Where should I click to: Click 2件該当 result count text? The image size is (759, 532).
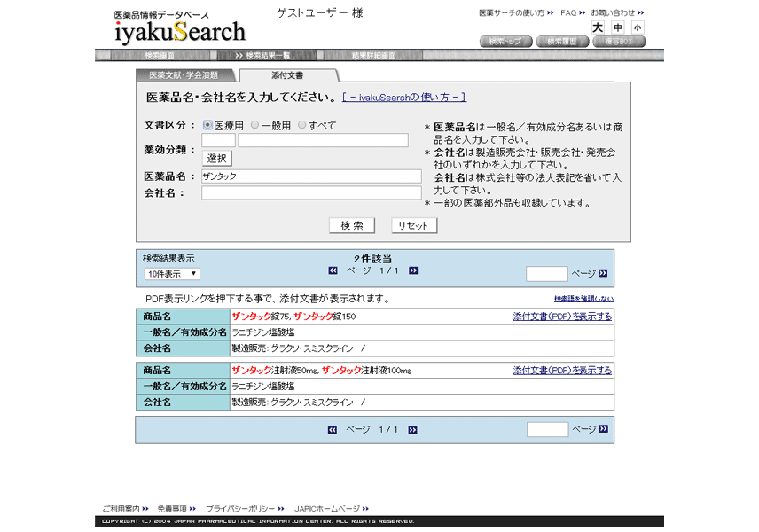372,259
